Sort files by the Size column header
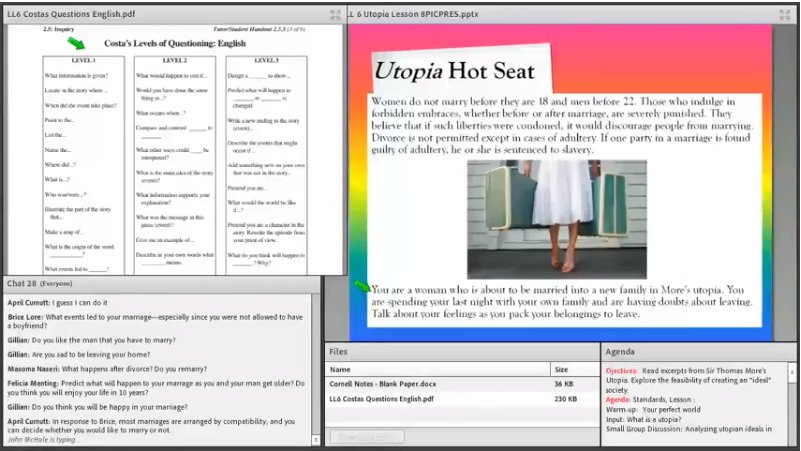Image resolution: width=801 pixels, height=451 pixels. (x=574, y=369)
